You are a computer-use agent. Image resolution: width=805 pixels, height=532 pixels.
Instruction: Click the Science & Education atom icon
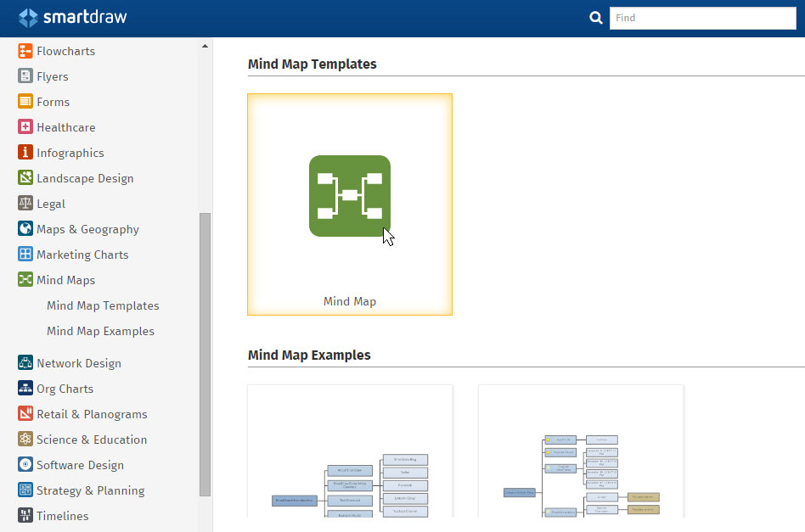[25, 439]
